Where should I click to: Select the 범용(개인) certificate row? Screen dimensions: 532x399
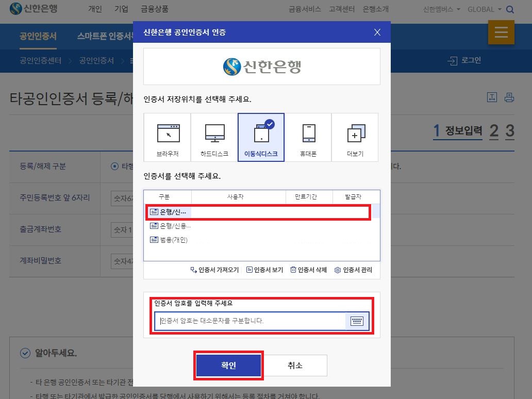(261, 240)
